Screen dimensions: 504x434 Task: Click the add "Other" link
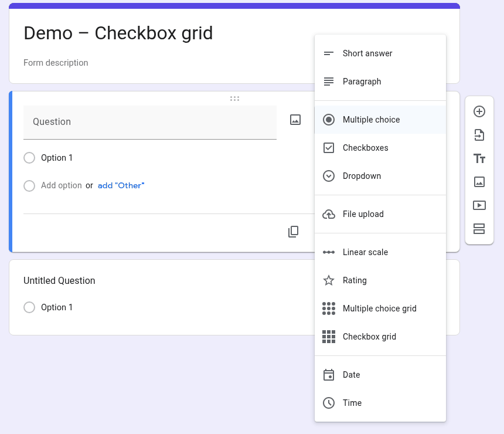point(121,186)
